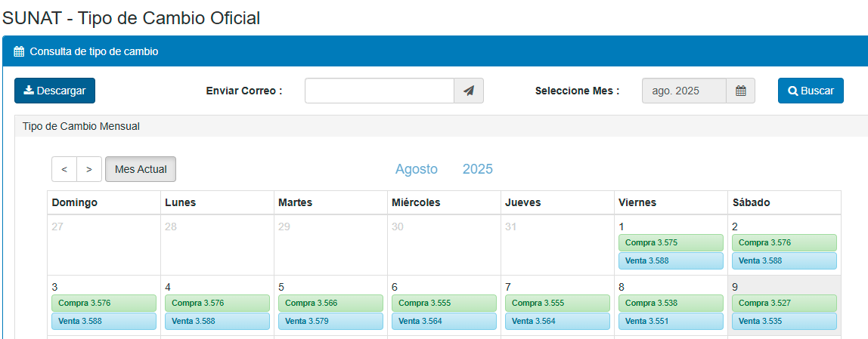This screenshot has width=868, height=339.
Task: Open the month picker calendar icon
Action: coord(741,91)
